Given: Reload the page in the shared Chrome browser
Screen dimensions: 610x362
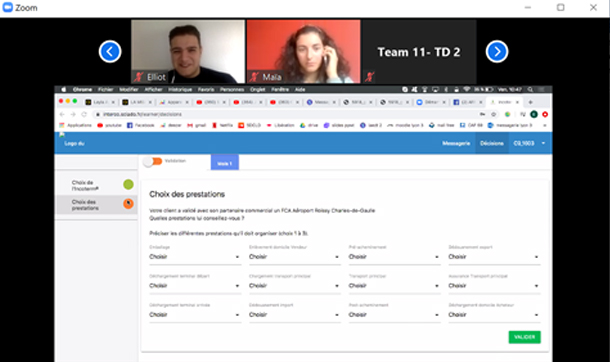Looking at the screenshot, I should [84, 114].
